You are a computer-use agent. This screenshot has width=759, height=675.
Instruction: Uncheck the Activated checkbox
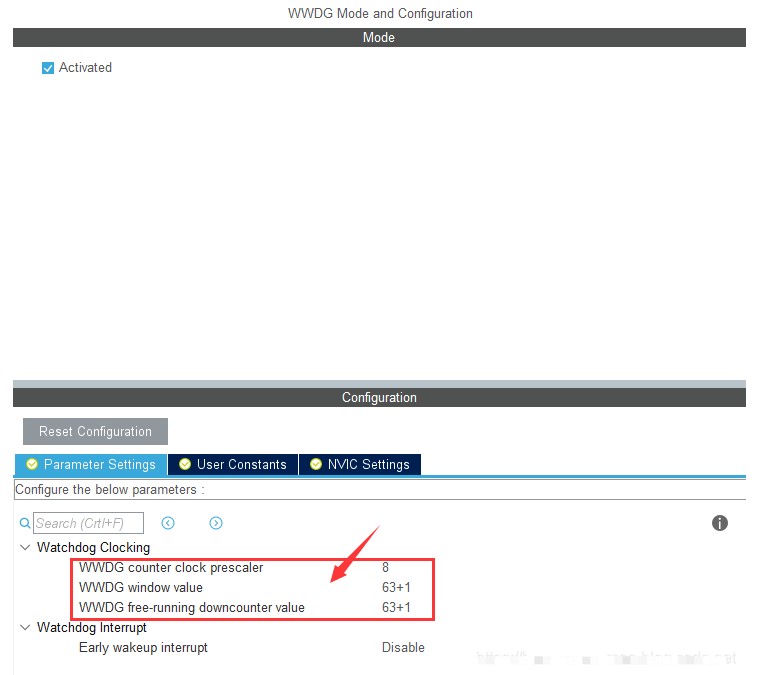tap(47, 68)
